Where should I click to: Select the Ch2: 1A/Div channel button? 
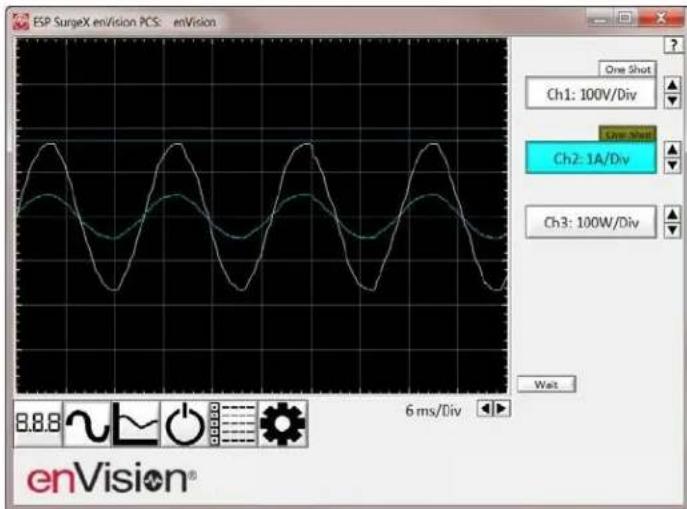pyautogui.click(x=591, y=158)
